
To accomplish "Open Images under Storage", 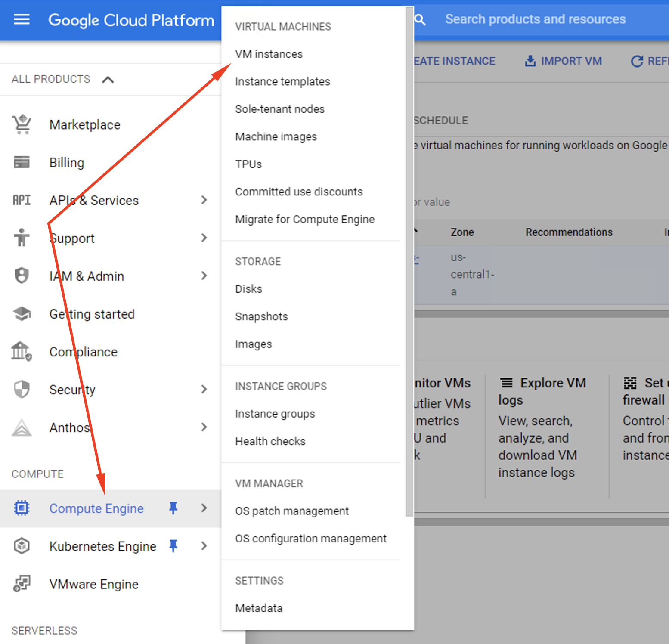I will 254,344.
